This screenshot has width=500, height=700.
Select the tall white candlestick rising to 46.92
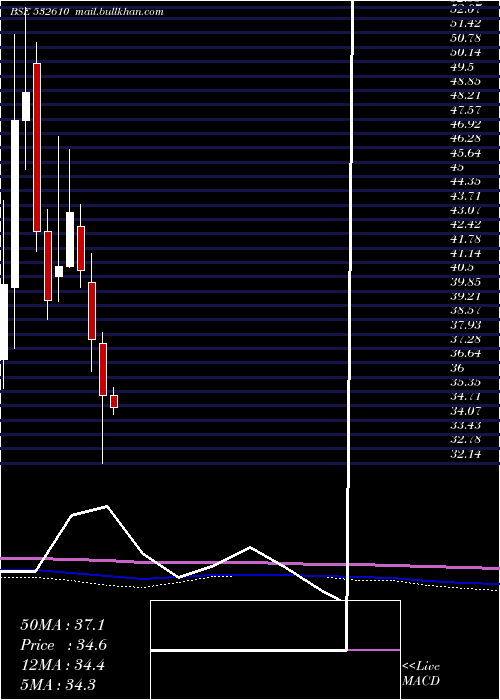click(x=15, y=204)
